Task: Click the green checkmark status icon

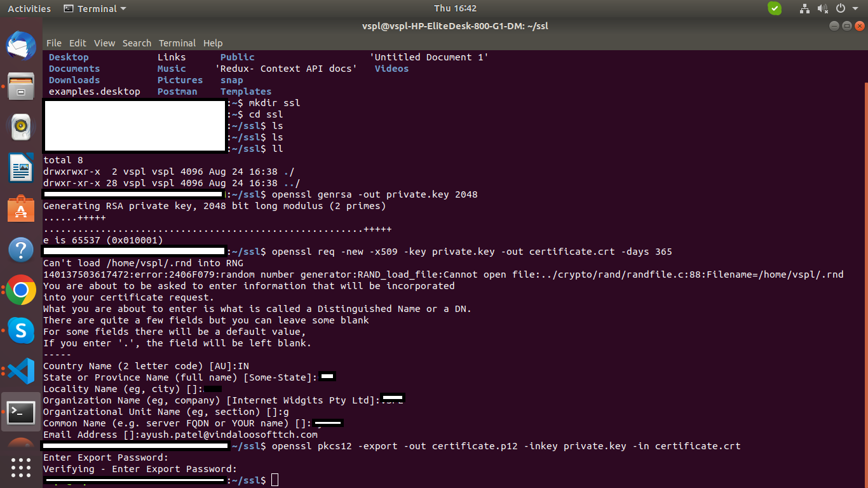Action: [775, 8]
